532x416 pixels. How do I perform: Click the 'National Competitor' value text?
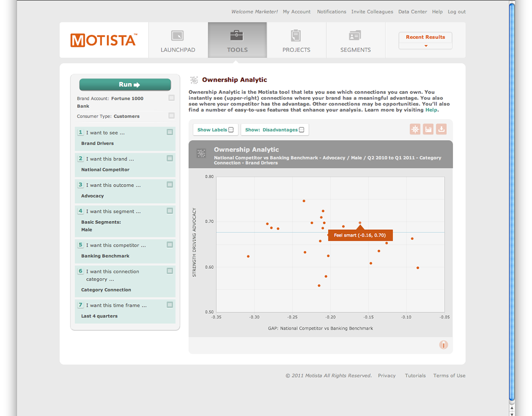click(106, 169)
